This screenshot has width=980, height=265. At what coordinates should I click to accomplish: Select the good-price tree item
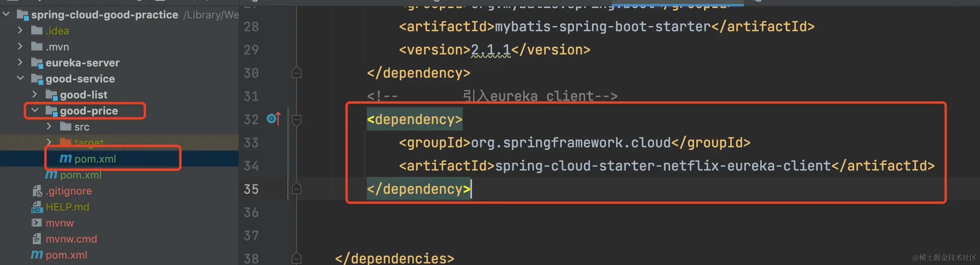(x=89, y=111)
